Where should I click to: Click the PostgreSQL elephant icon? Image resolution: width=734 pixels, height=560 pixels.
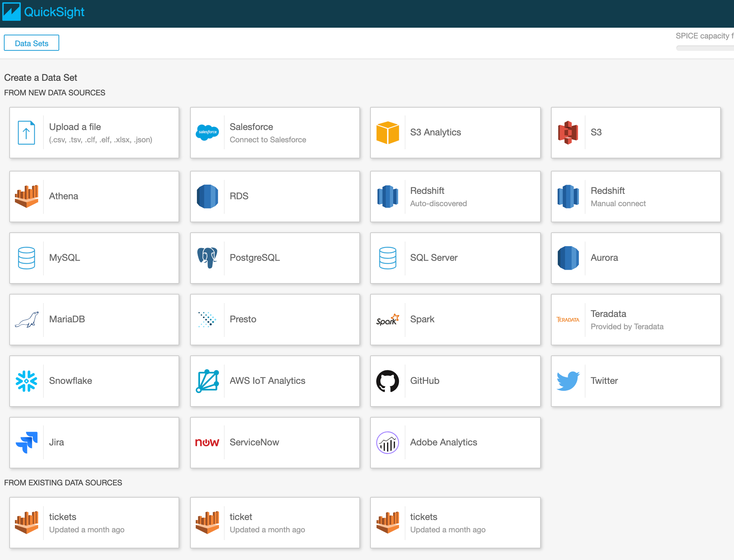(x=207, y=258)
